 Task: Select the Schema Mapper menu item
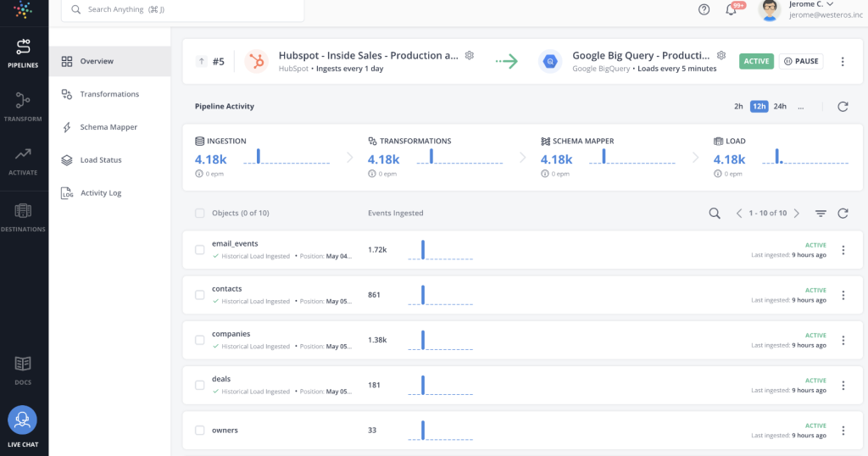[109, 127]
